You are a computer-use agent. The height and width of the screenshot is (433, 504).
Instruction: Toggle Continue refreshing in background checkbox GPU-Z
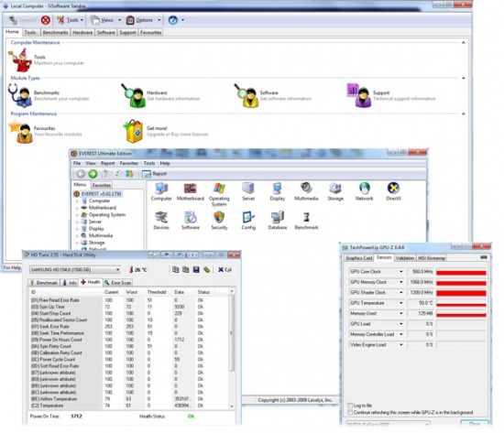350,412
